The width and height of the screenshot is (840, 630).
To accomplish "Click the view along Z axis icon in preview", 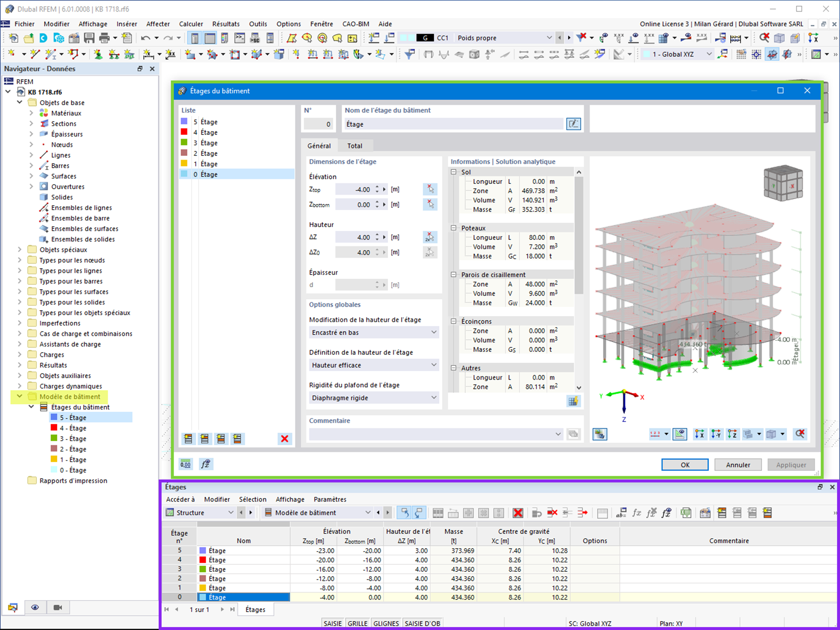I will (x=732, y=434).
